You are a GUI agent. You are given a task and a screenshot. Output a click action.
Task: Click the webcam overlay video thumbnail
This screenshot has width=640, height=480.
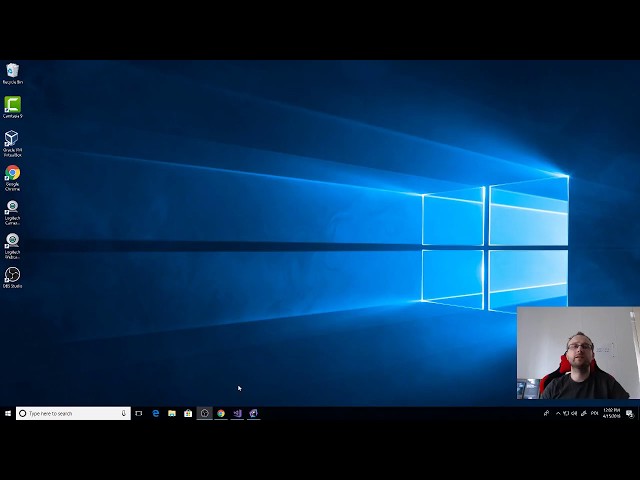pos(578,353)
